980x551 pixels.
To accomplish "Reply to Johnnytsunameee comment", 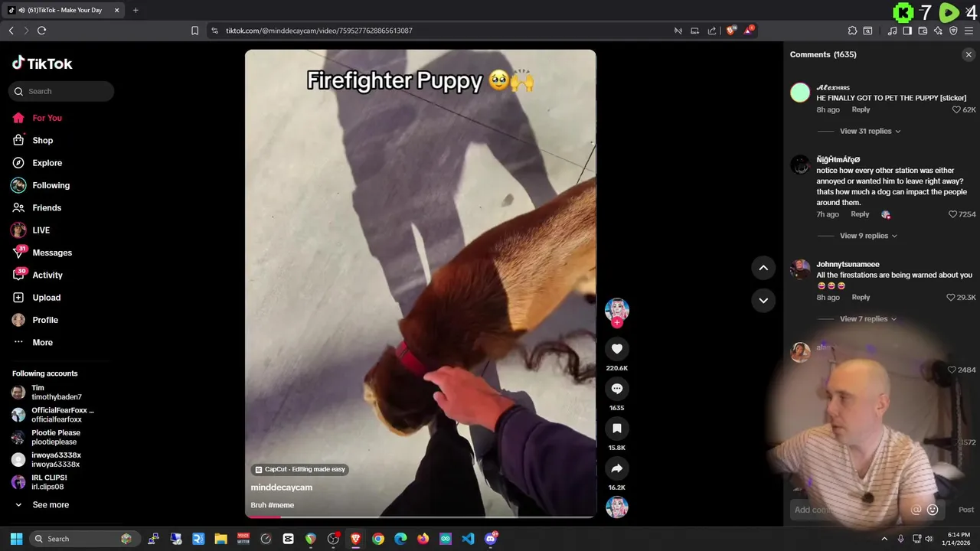I will pyautogui.click(x=861, y=297).
